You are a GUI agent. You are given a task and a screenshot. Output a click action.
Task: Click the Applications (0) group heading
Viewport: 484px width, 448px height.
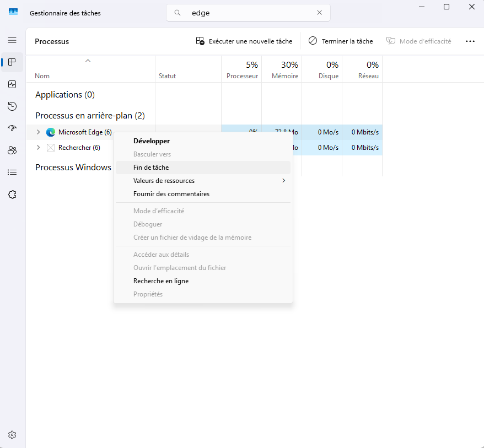point(65,95)
